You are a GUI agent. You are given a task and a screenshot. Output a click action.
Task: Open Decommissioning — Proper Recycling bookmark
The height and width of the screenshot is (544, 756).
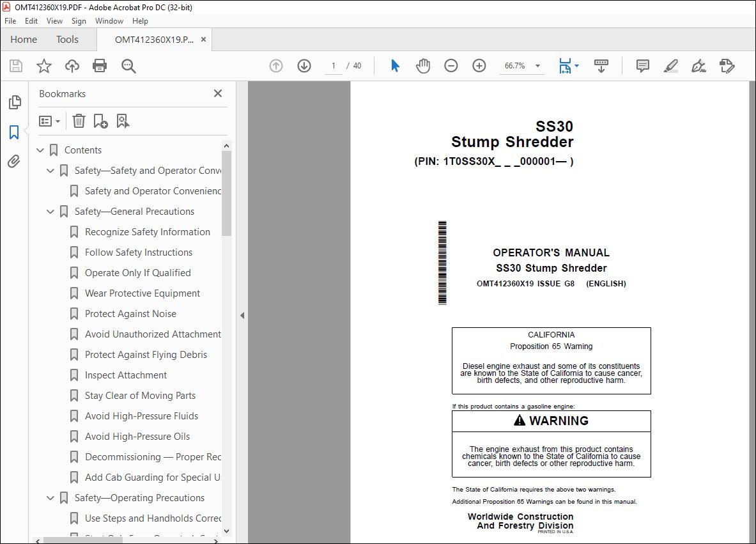point(153,456)
